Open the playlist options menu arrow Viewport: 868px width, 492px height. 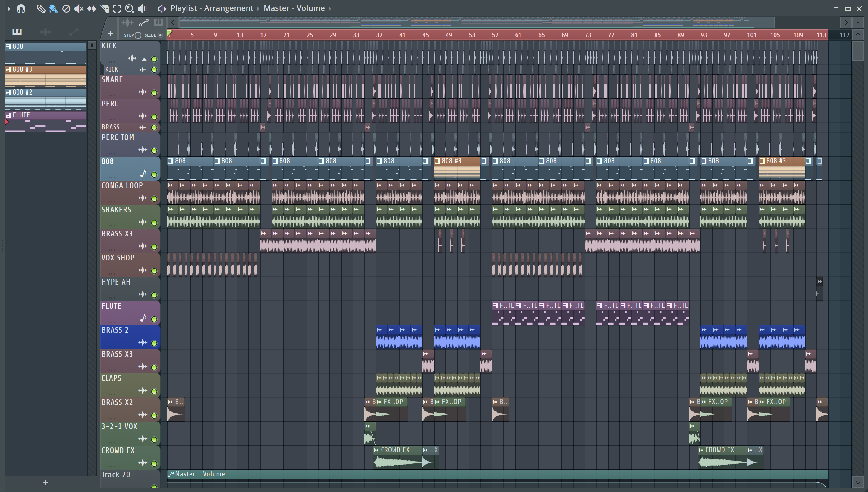pos(9,8)
